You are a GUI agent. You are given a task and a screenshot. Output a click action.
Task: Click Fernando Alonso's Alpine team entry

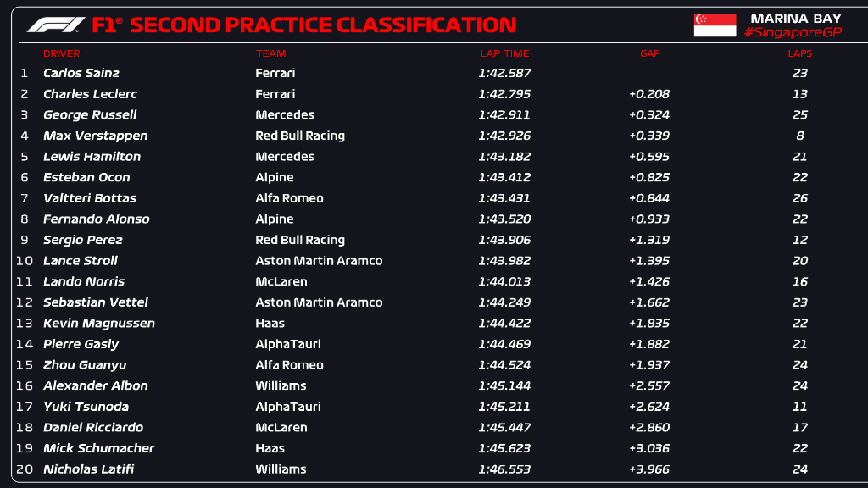(275, 219)
